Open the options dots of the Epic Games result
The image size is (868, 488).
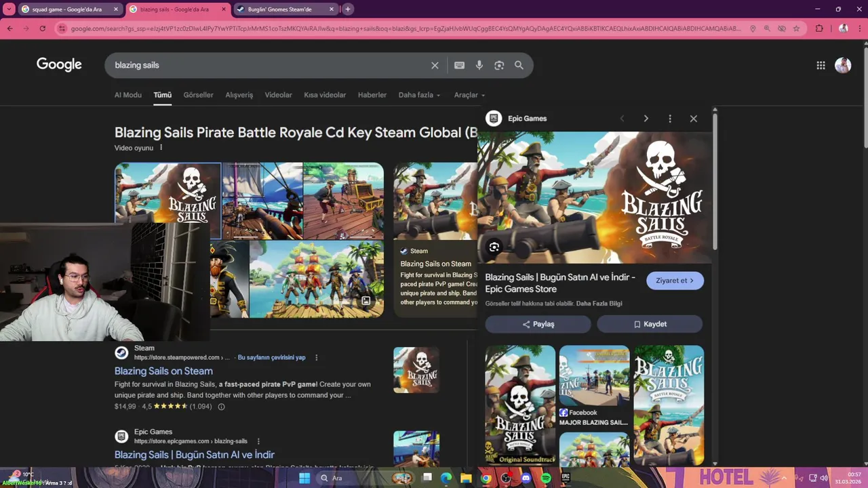(x=258, y=441)
